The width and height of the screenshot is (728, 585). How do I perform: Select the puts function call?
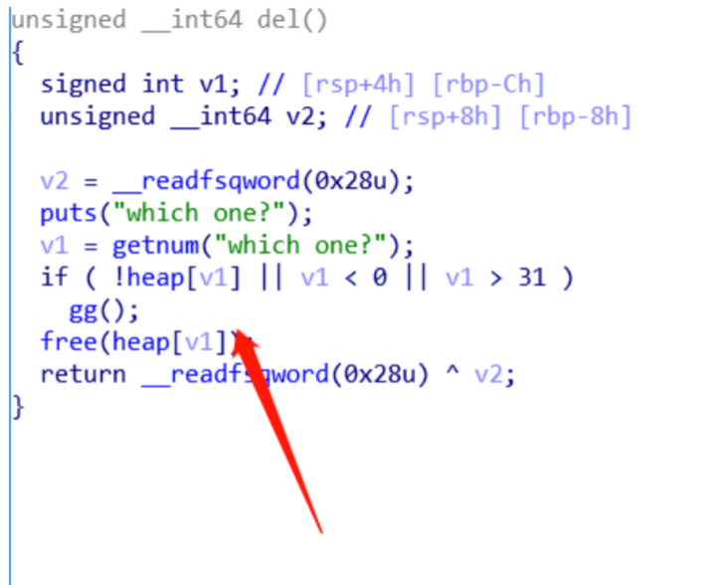pos(68,214)
